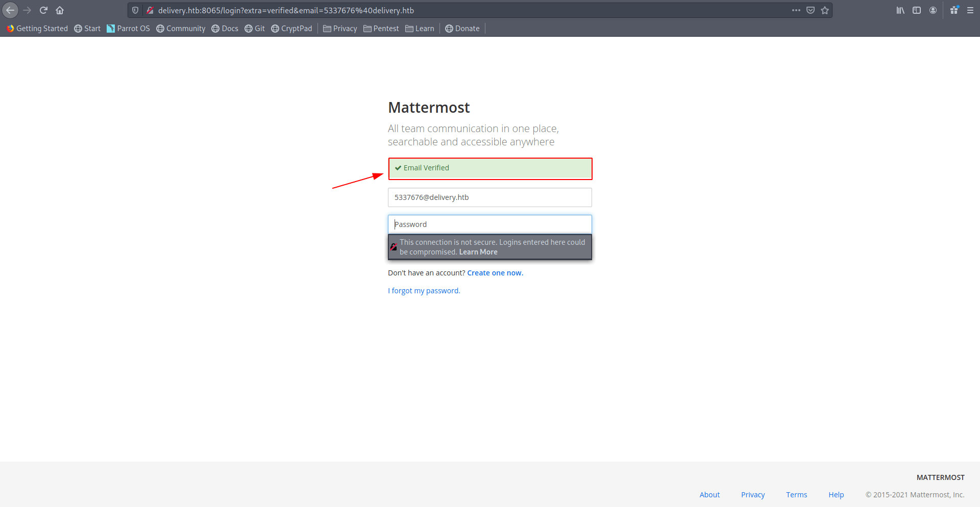Image resolution: width=980 pixels, height=507 pixels.
Task: Open the About footer link
Action: (709, 495)
